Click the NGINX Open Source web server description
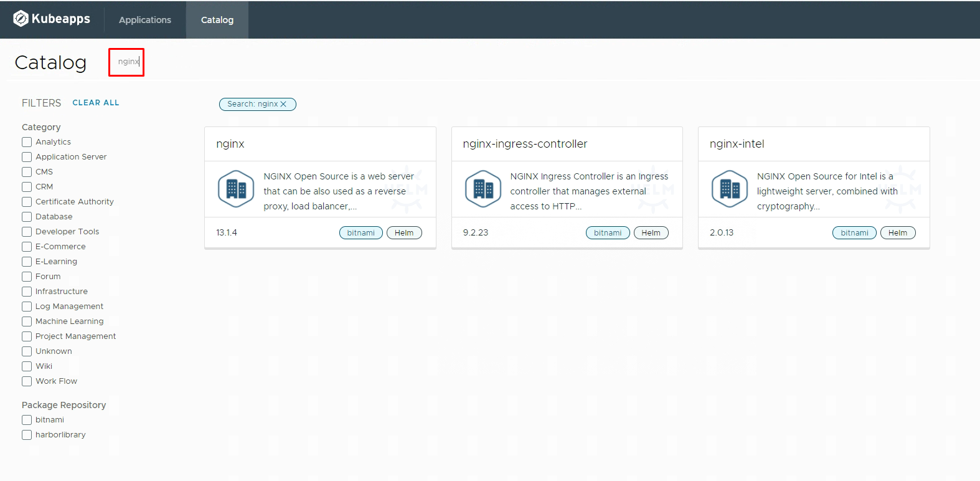Viewport: 980px width, 481px height. [339, 191]
